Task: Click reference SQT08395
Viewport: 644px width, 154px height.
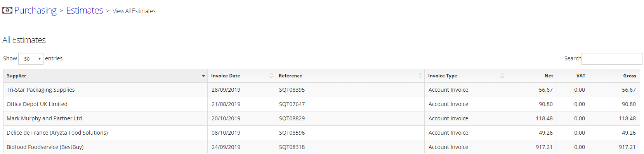Action: click(292, 90)
